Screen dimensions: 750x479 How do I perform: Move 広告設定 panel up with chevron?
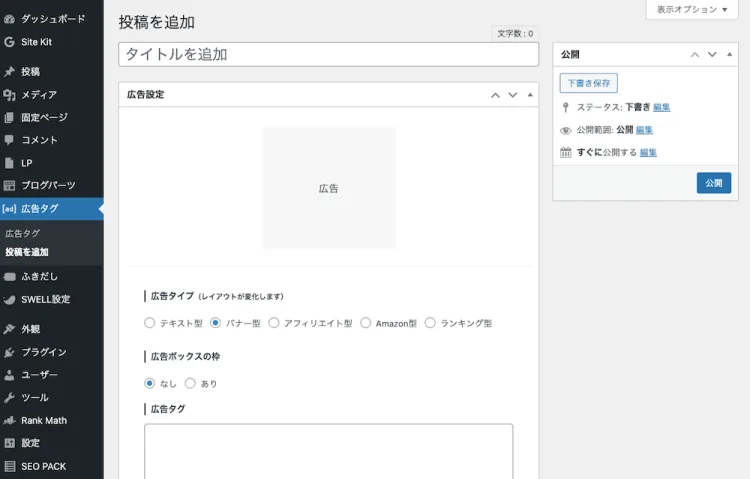(496, 95)
